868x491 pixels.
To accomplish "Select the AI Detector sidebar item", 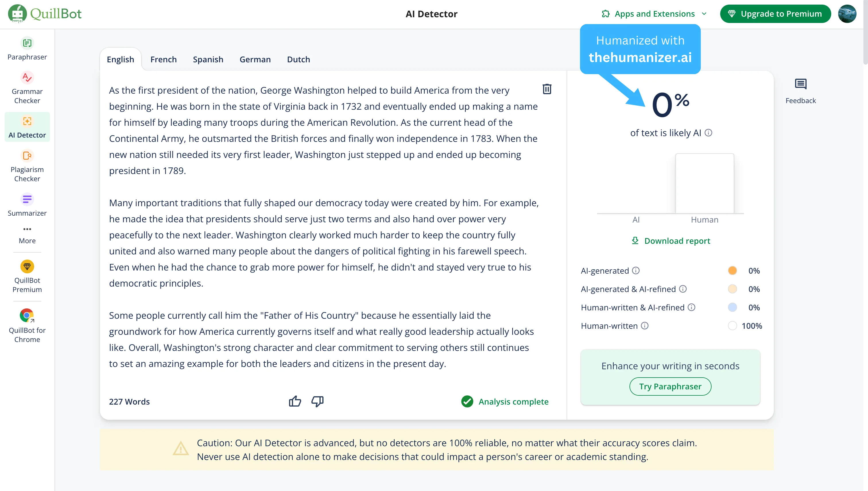I will click(27, 127).
